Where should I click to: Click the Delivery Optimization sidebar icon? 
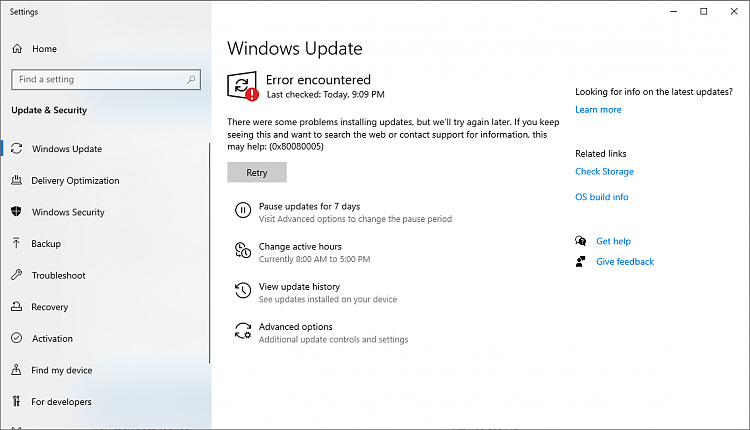coord(17,180)
